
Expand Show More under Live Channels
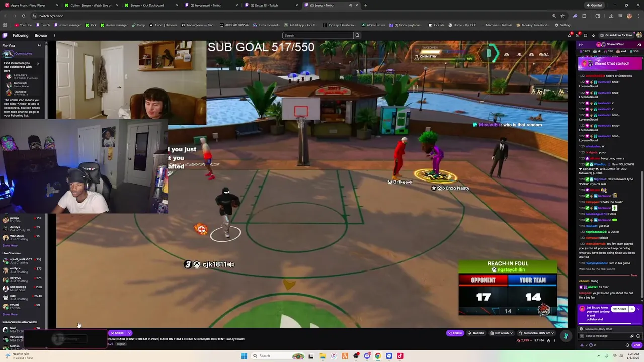click(10, 314)
